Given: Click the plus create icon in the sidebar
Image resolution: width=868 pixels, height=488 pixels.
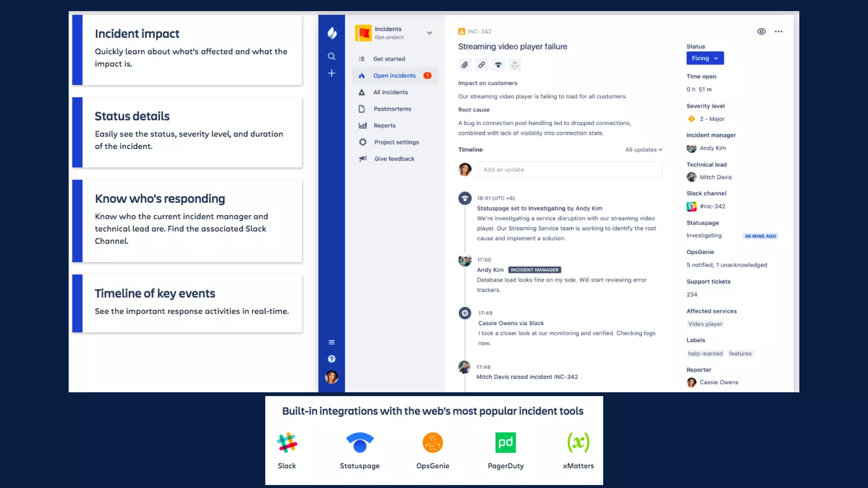Looking at the screenshot, I should [x=331, y=73].
